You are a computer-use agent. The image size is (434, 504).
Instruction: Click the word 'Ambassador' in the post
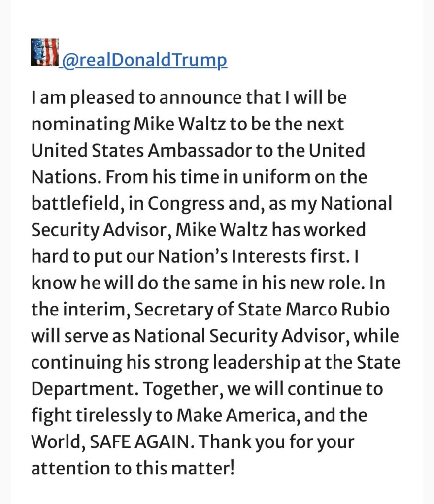point(200,151)
